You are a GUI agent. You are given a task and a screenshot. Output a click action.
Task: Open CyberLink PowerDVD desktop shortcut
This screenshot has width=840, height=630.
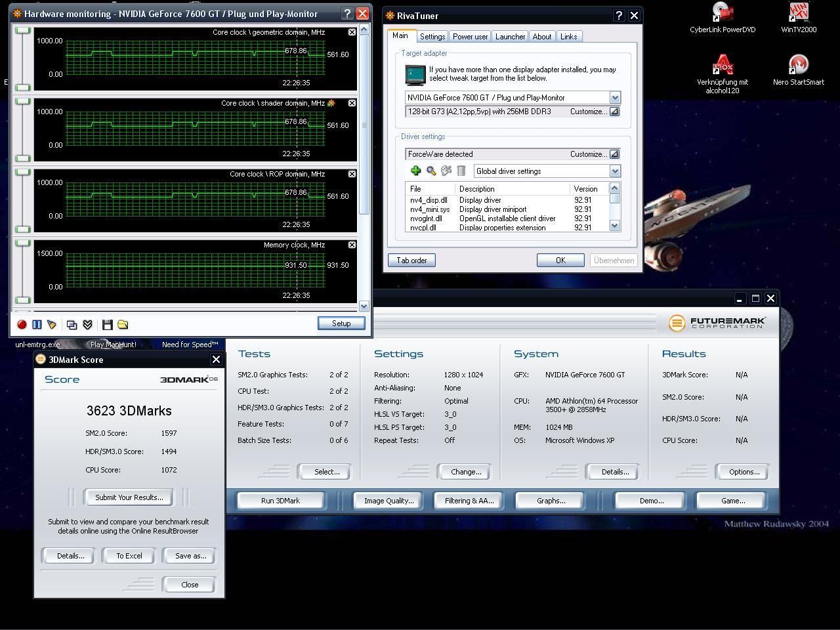(723, 18)
